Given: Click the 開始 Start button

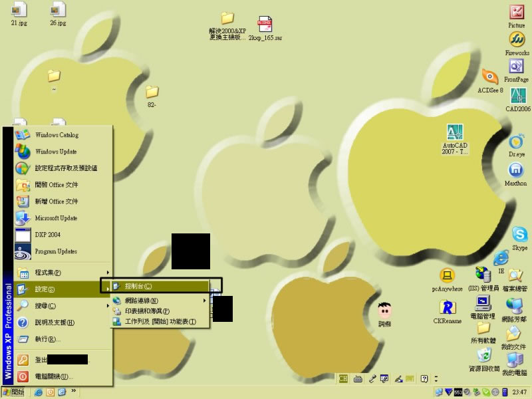Looking at the screenshot, I should click(x=14, y=392).
